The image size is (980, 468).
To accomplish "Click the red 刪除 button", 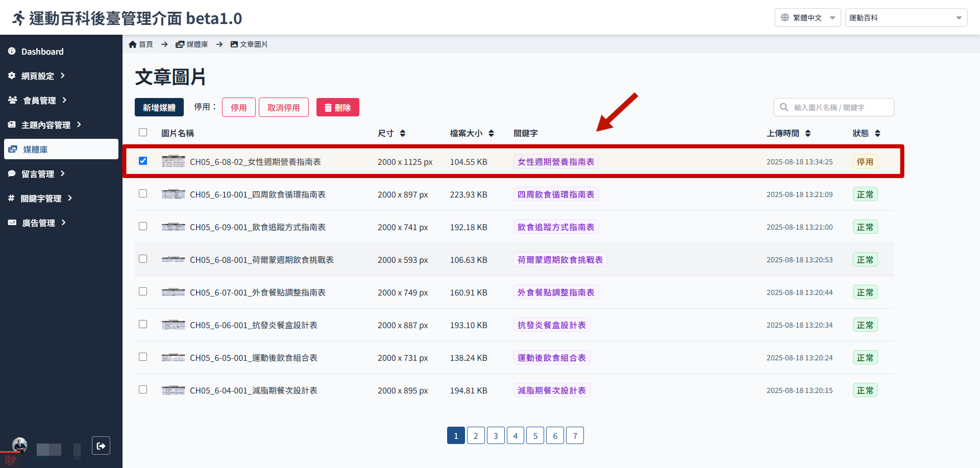I will 338,107.
